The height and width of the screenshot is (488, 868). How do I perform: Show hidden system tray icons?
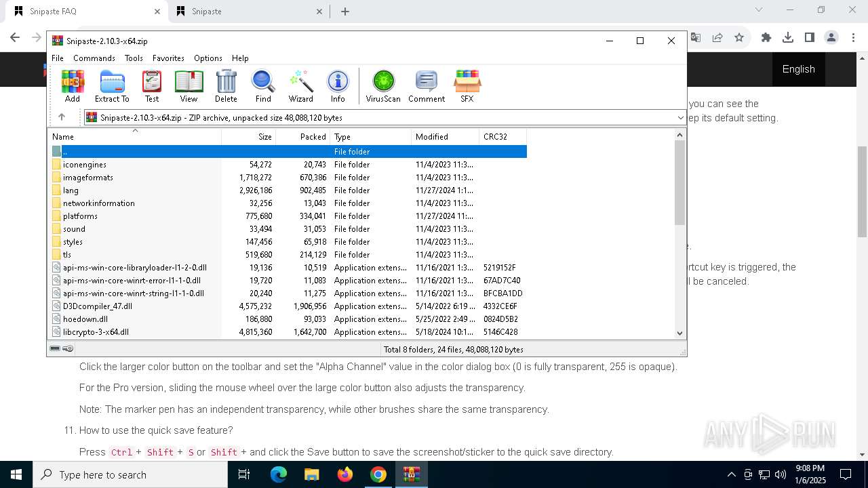coord(731,474)
